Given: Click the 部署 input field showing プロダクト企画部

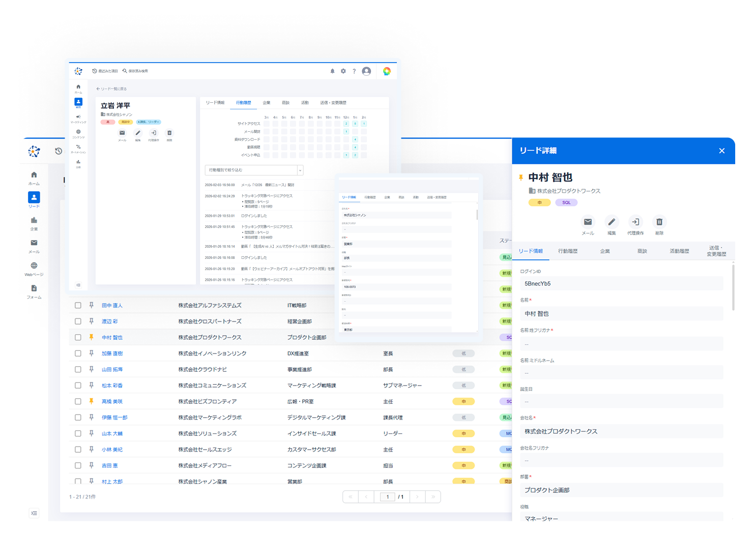Looking at the screenshot, I should pyautogui.click(x=621, y=490).
